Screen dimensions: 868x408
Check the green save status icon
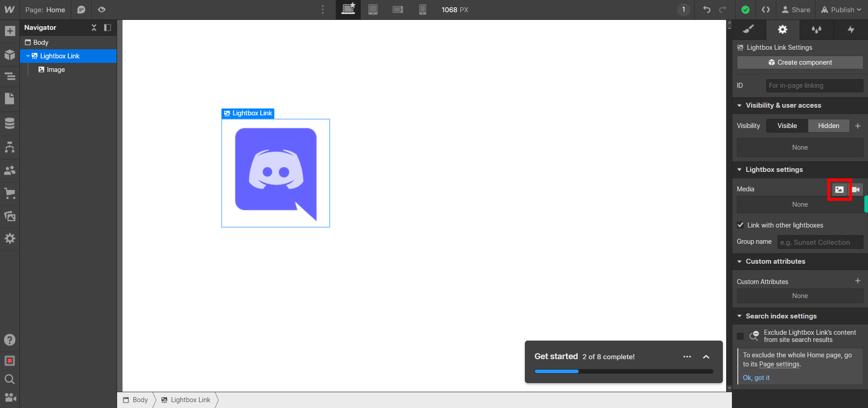pyautogui.click(x=745, y=9)
